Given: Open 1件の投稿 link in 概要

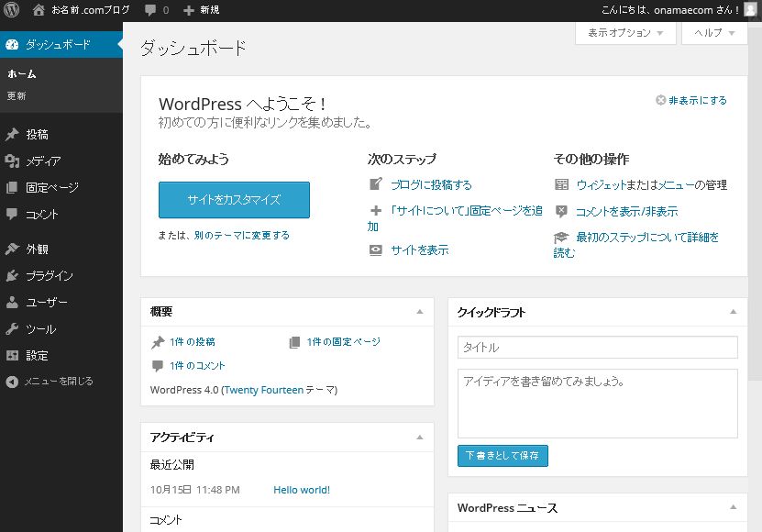Looking at the screenshot, I should tap(193, 342).
